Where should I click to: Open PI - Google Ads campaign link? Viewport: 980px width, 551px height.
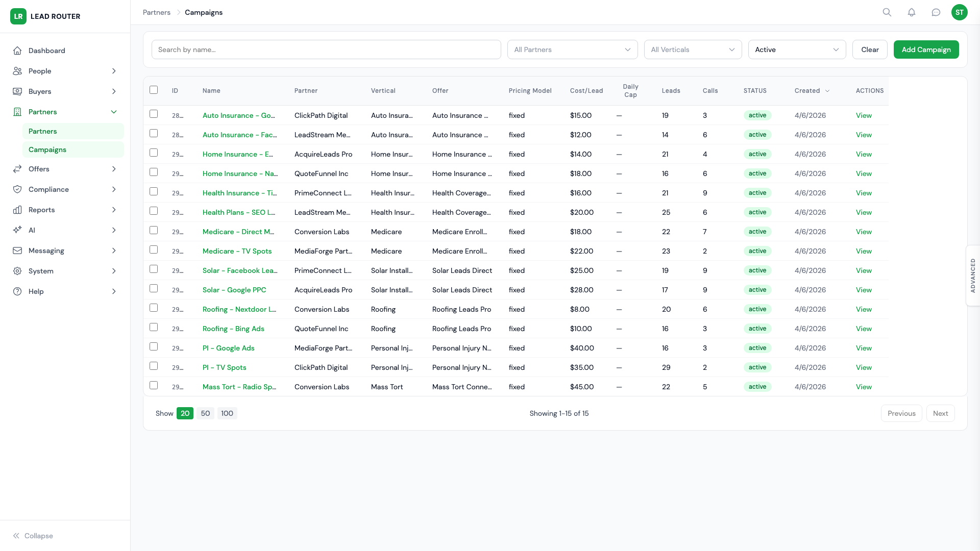(228, 348)
